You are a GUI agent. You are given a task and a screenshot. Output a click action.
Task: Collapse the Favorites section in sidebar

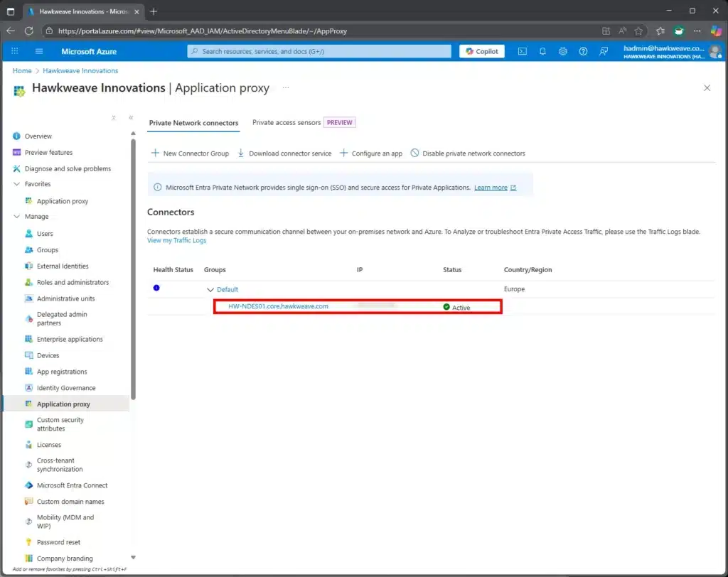(17, 184)
